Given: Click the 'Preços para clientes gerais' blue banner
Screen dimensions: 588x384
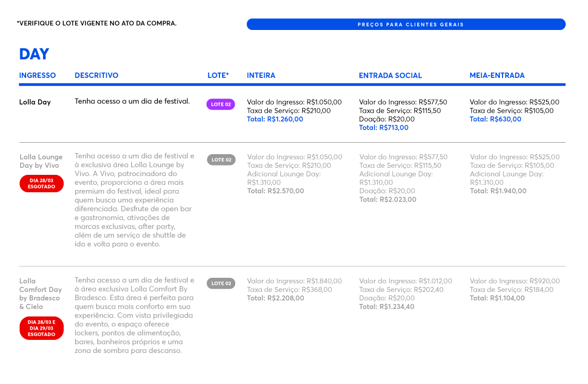Looking at the screenshot, I should (x=406, y=25).
